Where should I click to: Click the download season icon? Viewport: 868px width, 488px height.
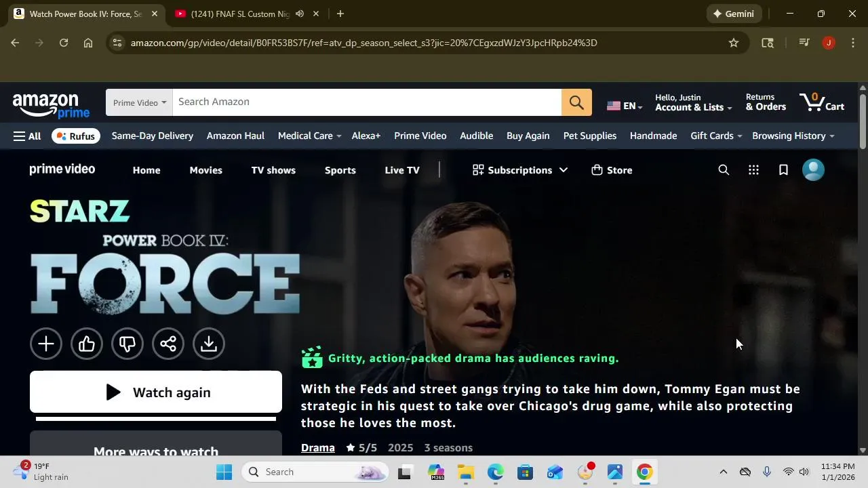pyautogui.click(x=209, y=344)
